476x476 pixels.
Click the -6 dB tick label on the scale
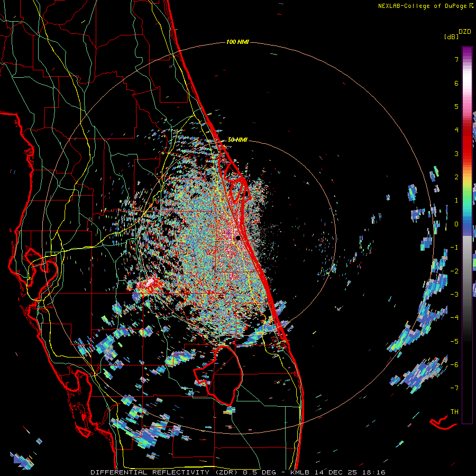(454, 364)
